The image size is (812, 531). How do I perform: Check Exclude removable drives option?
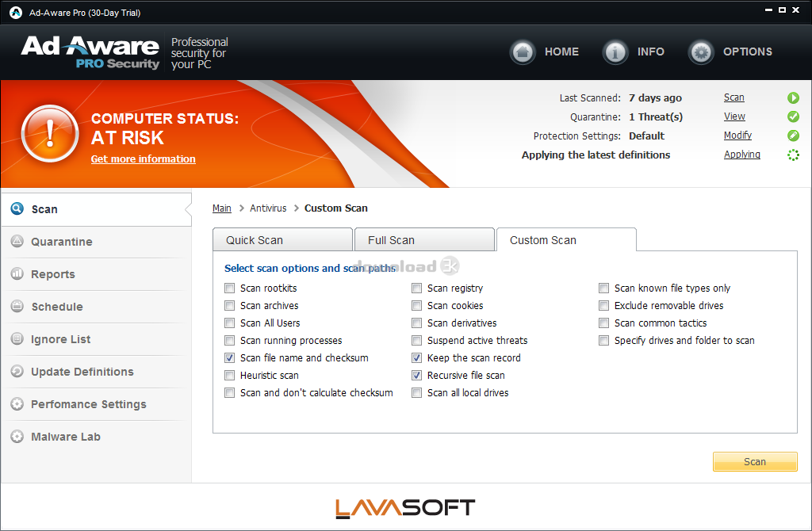(603, 306)
